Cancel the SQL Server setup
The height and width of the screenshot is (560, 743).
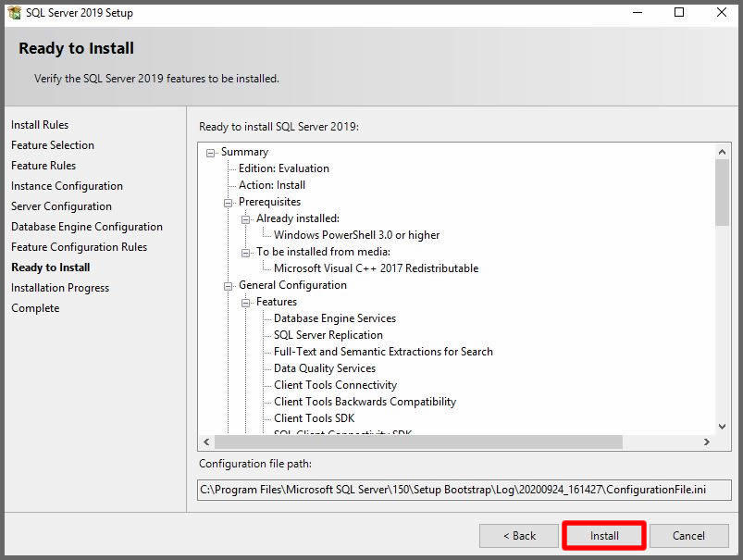click(688, 536)
